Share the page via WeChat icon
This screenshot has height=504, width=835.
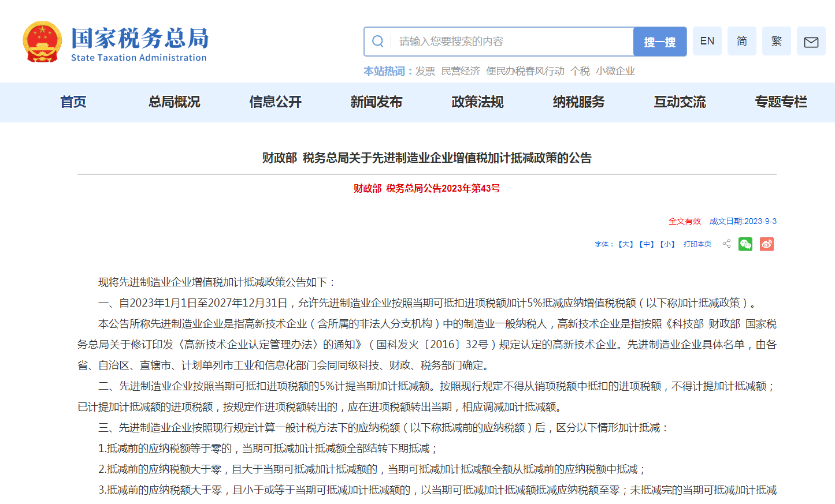(745, 244)
